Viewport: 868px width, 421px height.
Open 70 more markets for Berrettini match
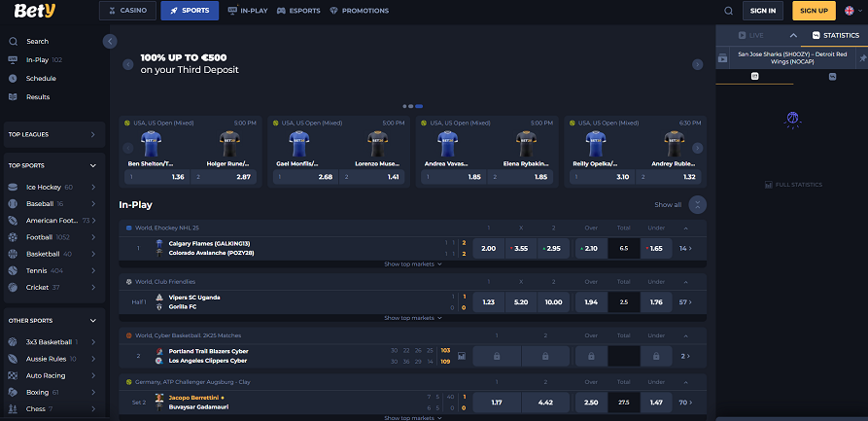[685, 403]
